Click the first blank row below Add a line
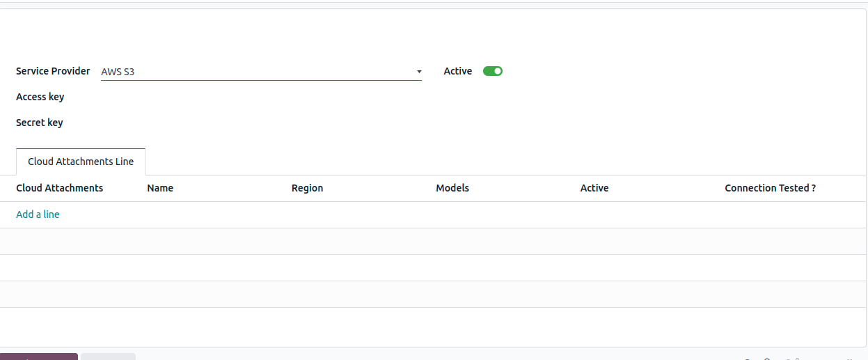This screenshot has height=360, width=868. coord(432,241)
